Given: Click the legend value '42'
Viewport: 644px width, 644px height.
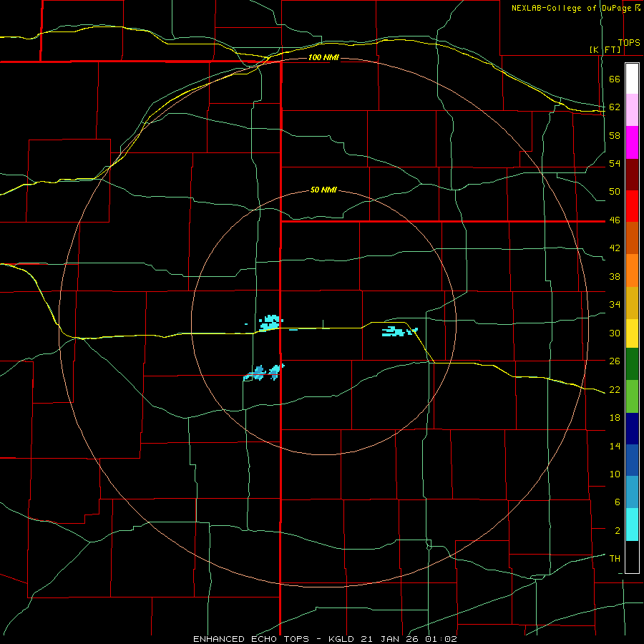Looking at the screenshot, I should pos(615,248).
